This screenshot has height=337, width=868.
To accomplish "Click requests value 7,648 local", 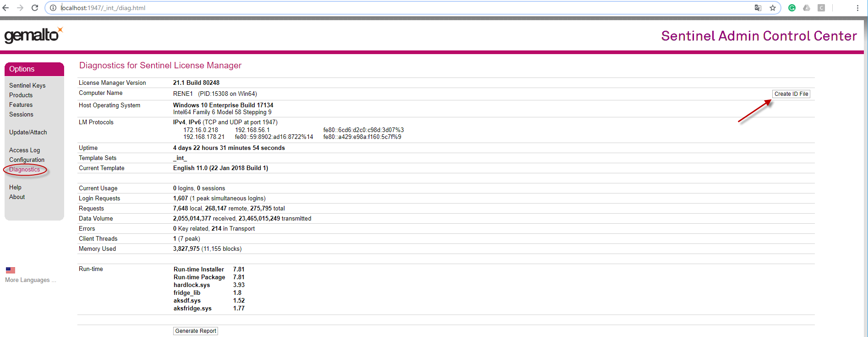I will click(187, 208).
